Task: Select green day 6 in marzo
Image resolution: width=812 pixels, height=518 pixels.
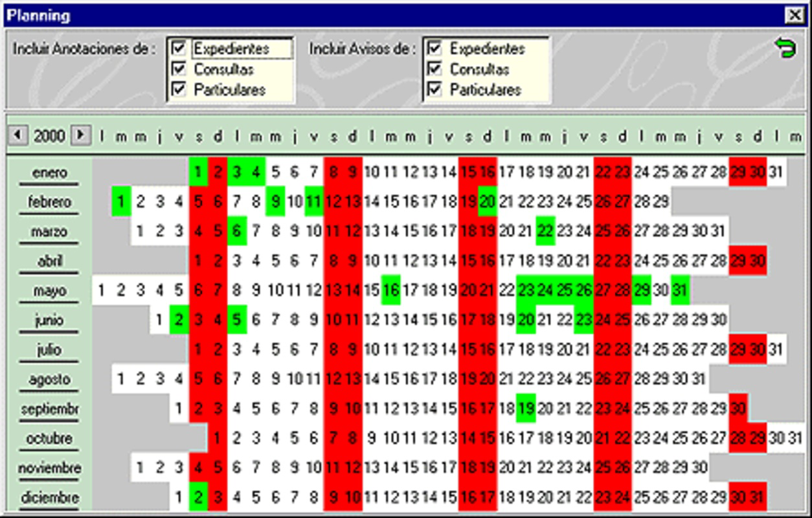Action: point(237,231)
